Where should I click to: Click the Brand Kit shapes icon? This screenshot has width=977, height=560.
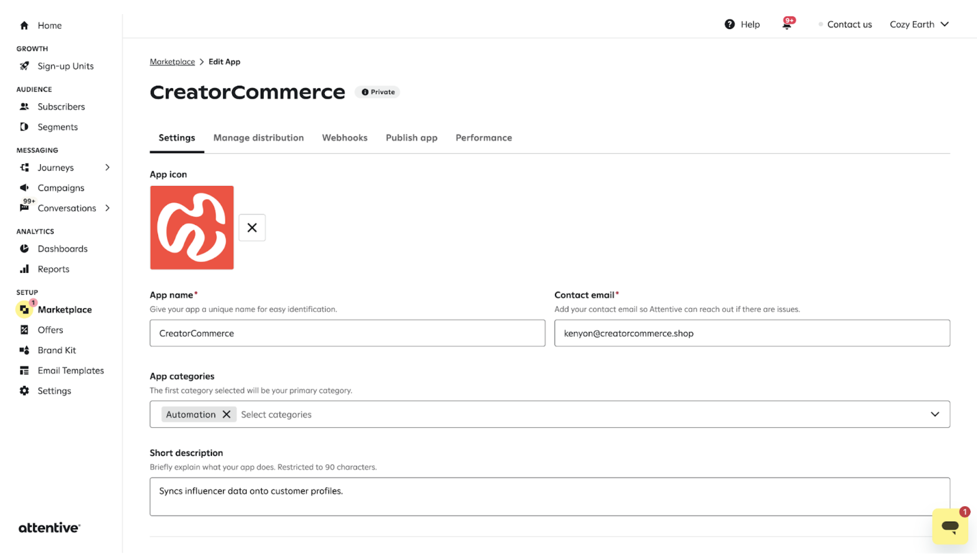(x=25, y=350)
